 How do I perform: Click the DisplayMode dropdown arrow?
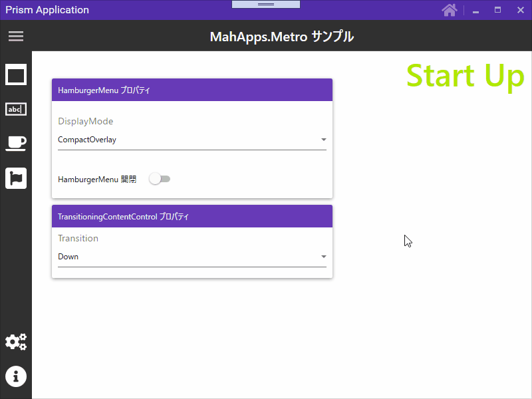[x=324, y=140]
